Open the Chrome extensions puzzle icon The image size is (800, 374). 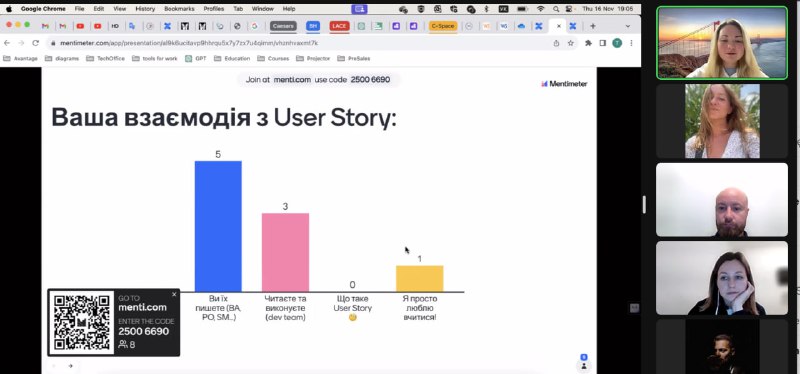588,43
